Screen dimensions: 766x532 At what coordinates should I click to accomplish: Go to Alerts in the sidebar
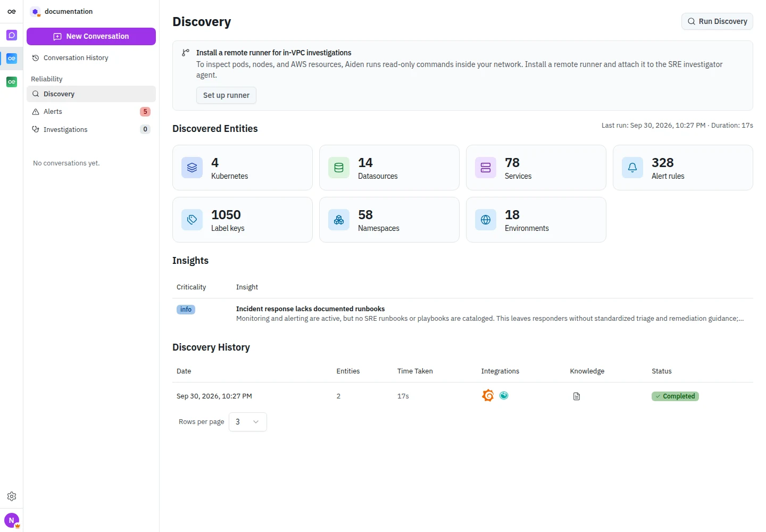pos(91,112)
